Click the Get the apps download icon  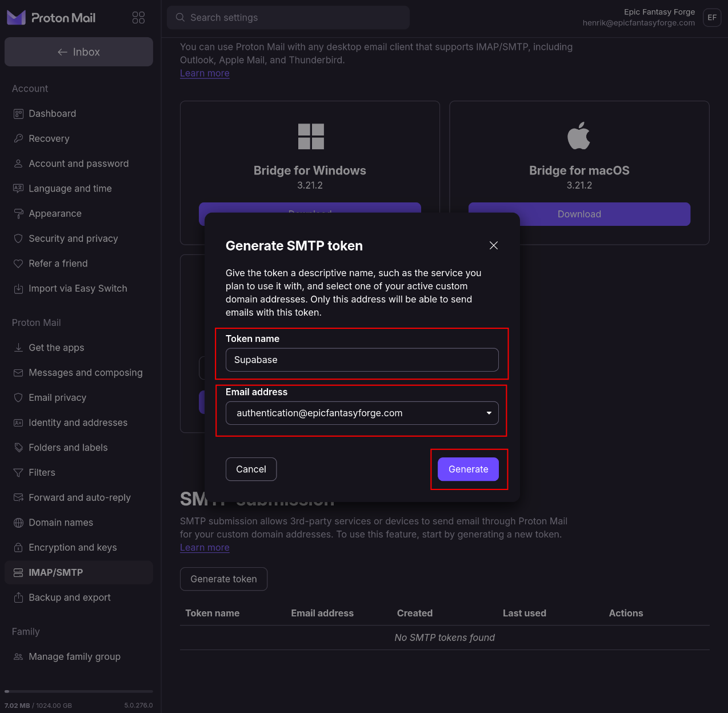coord(18,348)
